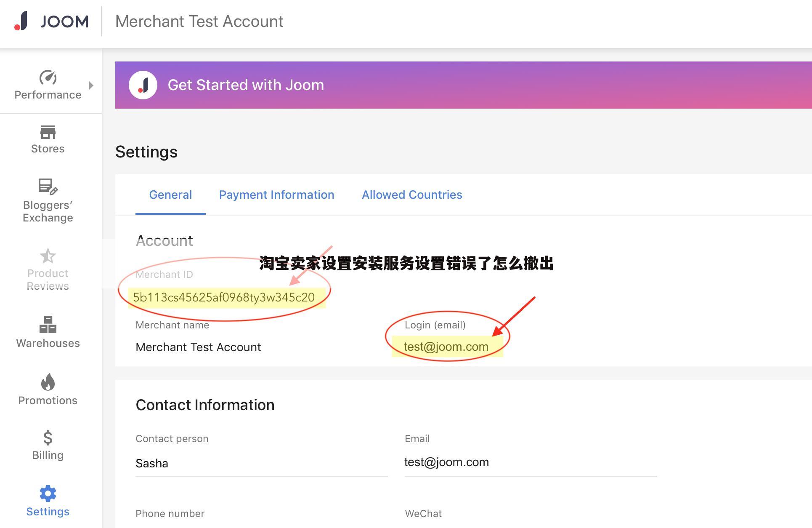Viewport: 812px width, 528px height.
Task: Expand the Performance submenu arrow
Action: click(x=91, y=85)
